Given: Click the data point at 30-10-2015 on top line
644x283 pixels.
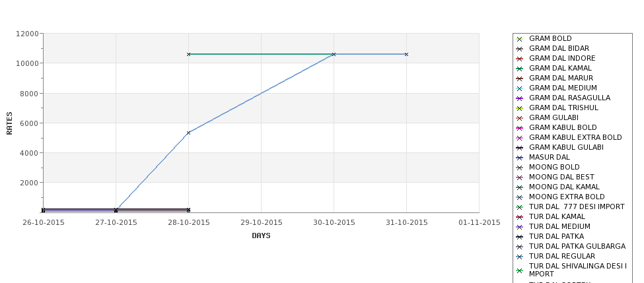Looking at the screenshot, I should click(x=334, y=54).
